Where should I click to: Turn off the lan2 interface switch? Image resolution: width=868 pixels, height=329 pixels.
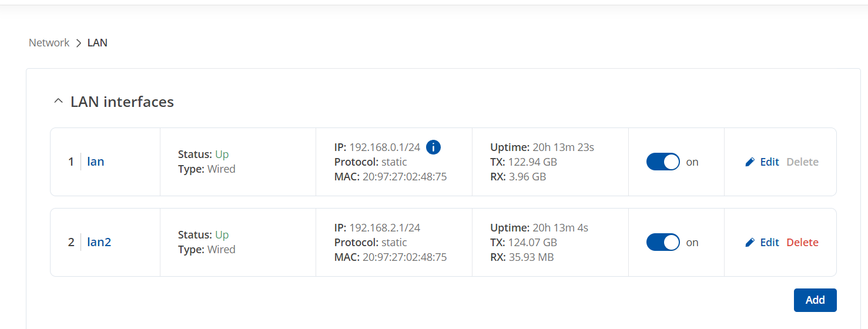point(663,242)
